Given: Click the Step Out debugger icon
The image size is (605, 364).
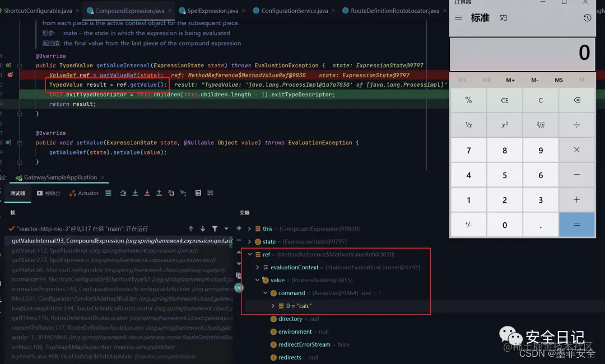Looking at the screenshot, I should pyautogui.click(x=159, y=193).
